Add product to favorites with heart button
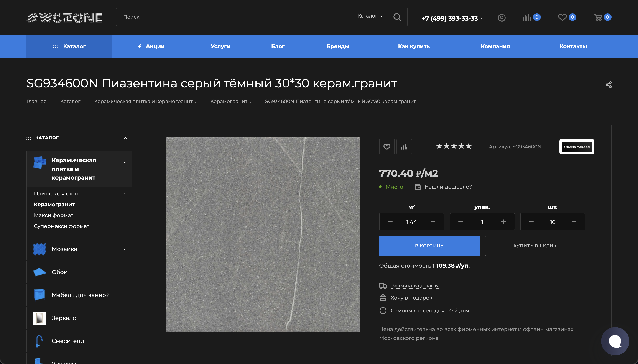Screen dimensions: 638x364 pos(387,147)
